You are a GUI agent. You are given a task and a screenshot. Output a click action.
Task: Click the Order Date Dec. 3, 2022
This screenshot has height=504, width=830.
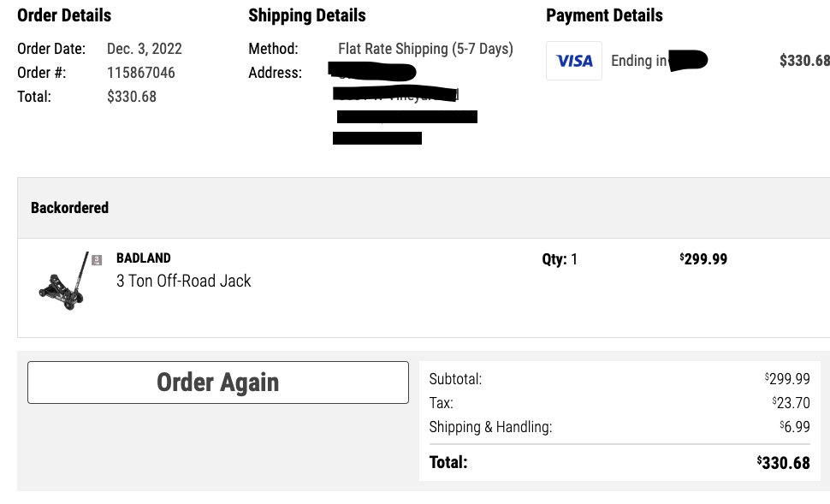tap(145, 49)
